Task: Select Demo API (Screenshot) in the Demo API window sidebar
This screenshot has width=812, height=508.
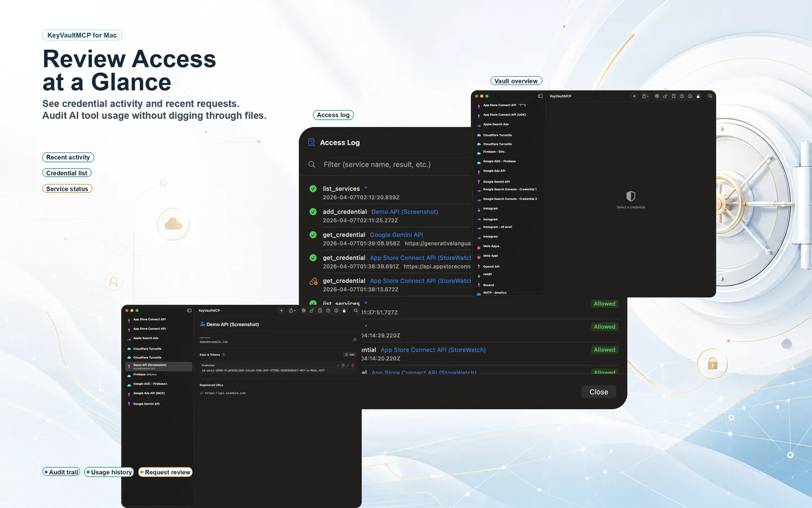Action: click(158, 366)
